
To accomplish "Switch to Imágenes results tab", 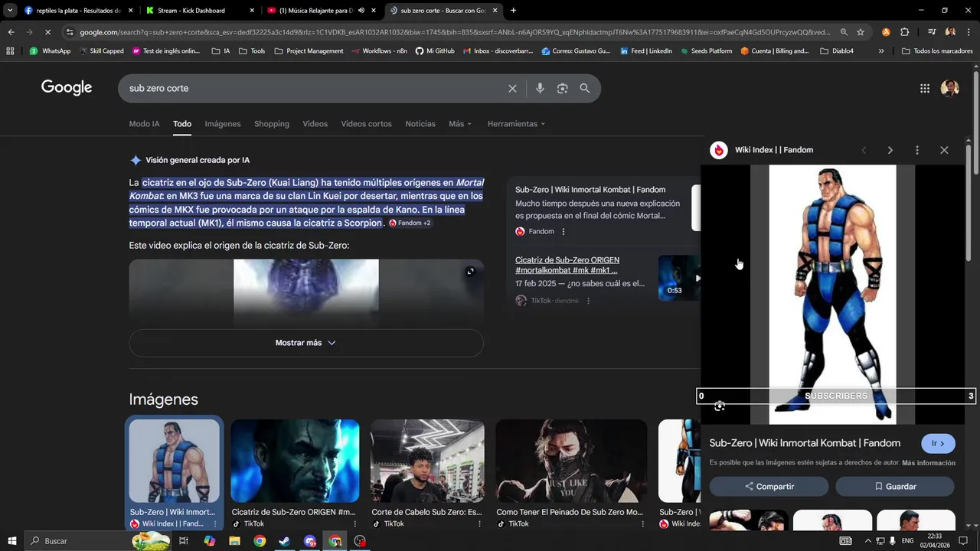I will point(223,124).
